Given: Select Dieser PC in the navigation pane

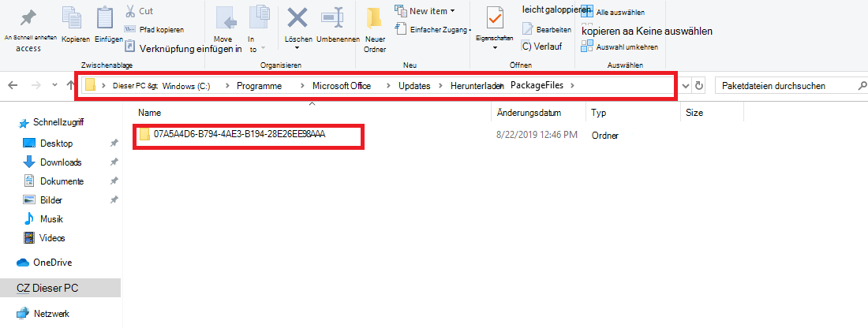Looking at the screenshot, I should [60, 288].
